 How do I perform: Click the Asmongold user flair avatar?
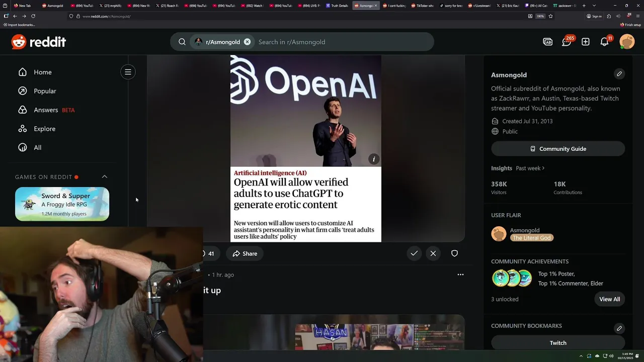pos(499,234)
